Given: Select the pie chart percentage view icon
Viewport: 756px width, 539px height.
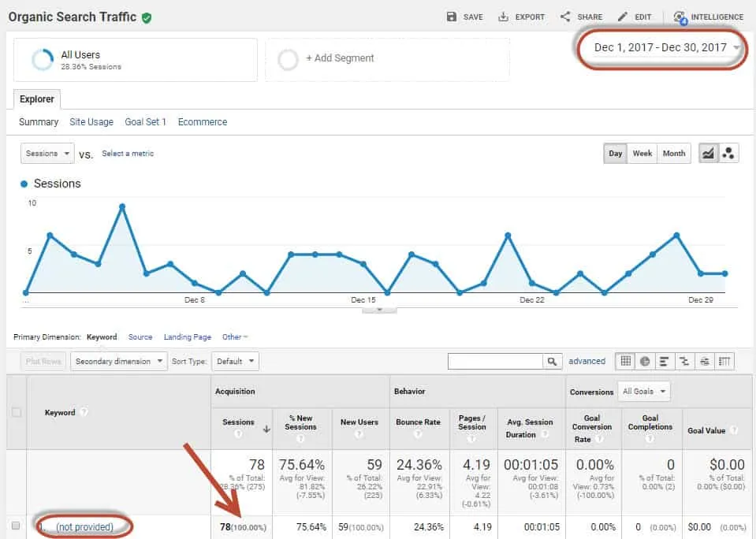Looking at the screenshot, I should pos(645,362).
